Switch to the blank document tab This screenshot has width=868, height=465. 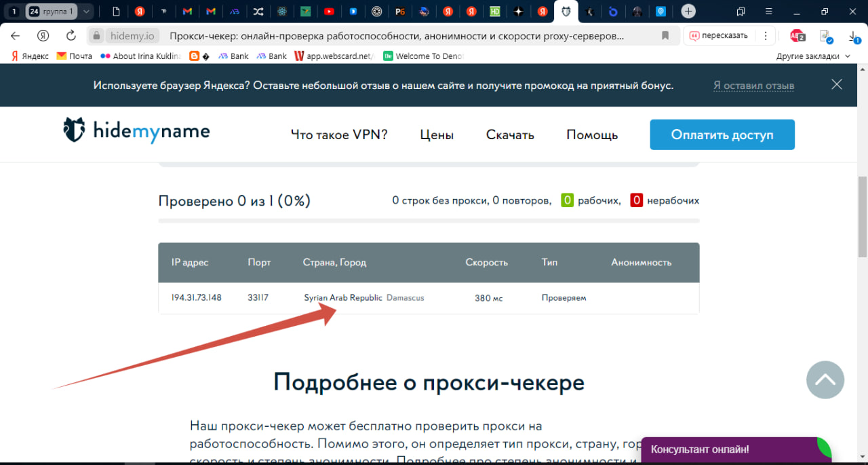[x=117, y=12]
